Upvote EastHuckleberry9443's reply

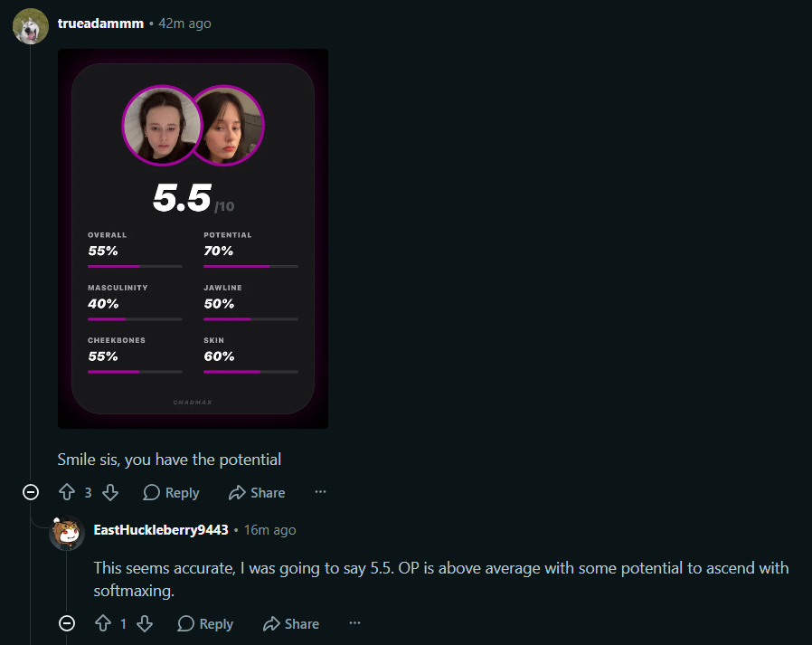(x=102, y=623)
